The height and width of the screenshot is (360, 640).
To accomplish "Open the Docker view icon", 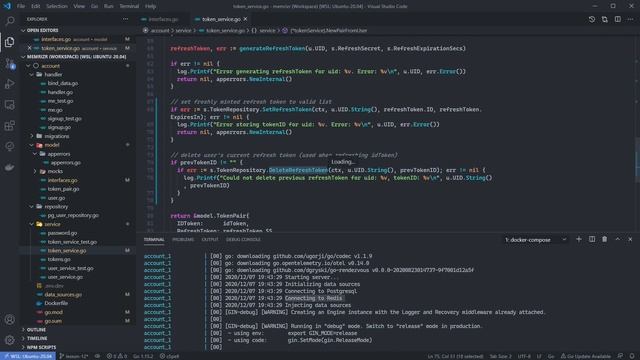I will (x=10, y=167).
